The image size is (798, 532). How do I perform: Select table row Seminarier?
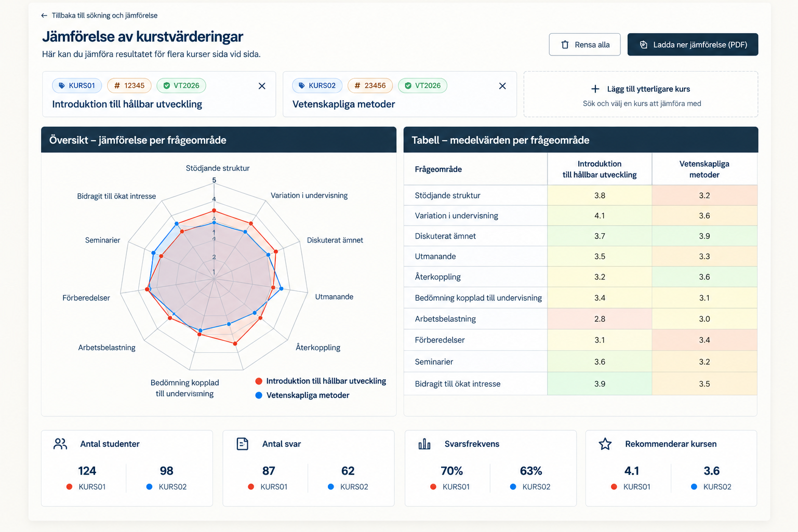(x=580, y=362)
